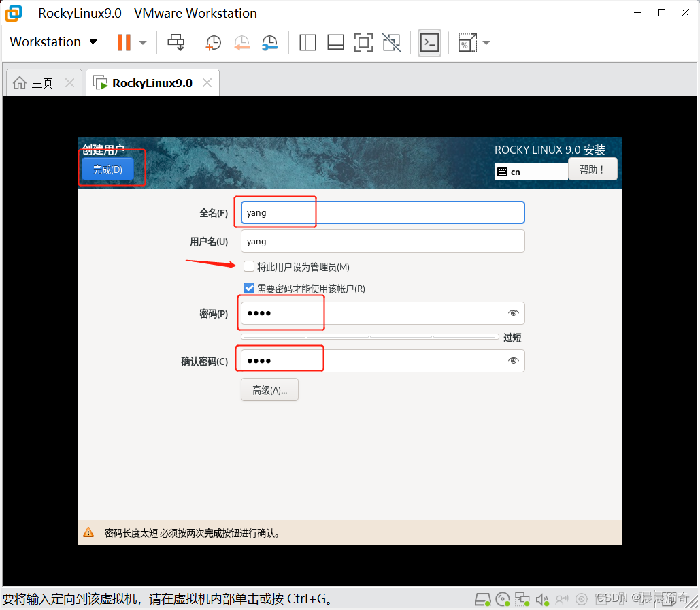This screenshot has height=610, width=700.
Task: Show password via eye icon in 确认密码 field
Action: tap(514, 360)
